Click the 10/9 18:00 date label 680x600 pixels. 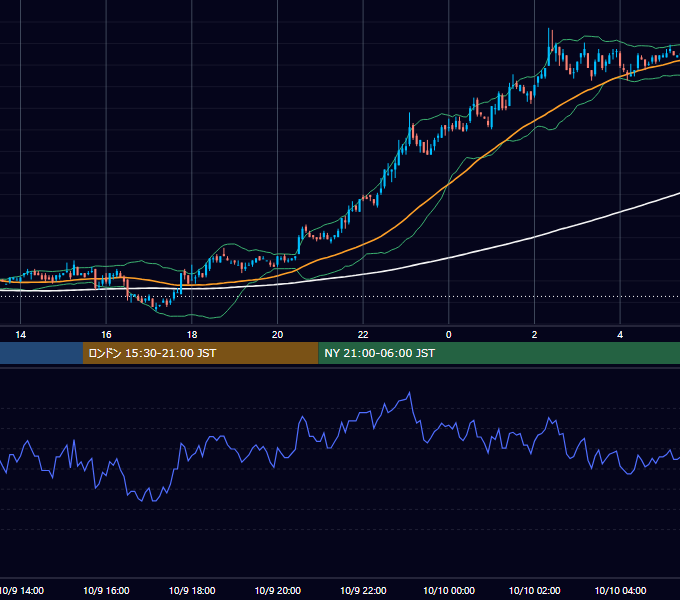tap(192, 590)
